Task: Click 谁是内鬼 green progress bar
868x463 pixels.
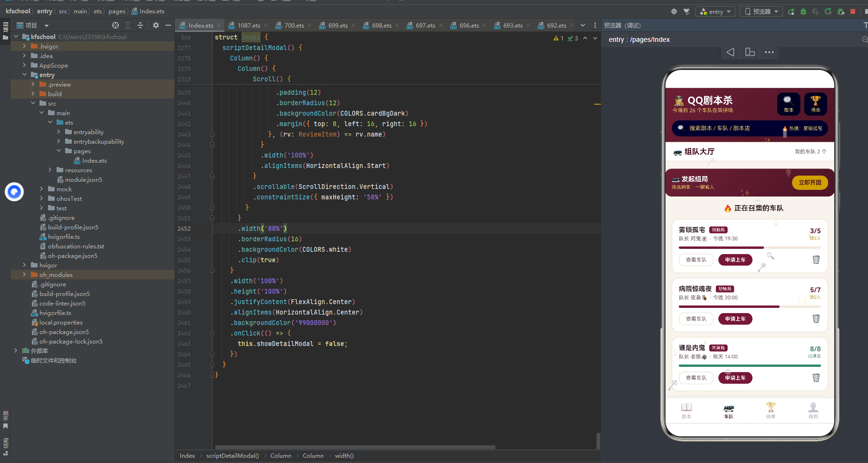Action: (x=750, y=366)
